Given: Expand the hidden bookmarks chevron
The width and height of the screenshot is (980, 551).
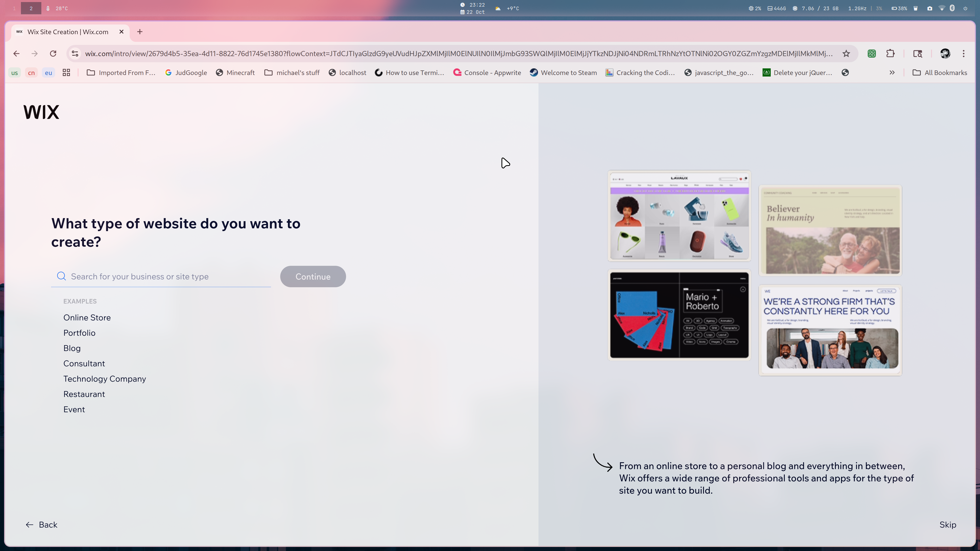Looking at the screenshot, I should (892, 73).
